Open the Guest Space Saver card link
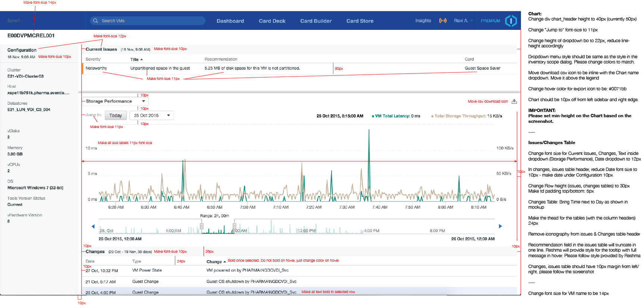Viewport: 644px width, 308px height. point(483,68)
